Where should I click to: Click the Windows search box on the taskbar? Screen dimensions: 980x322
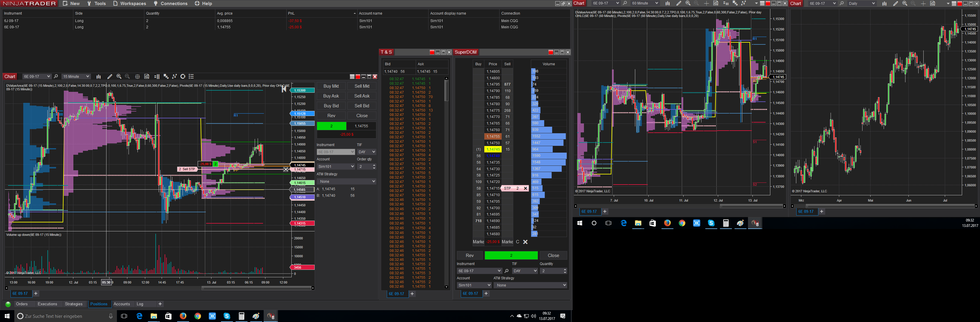[65, 316]
